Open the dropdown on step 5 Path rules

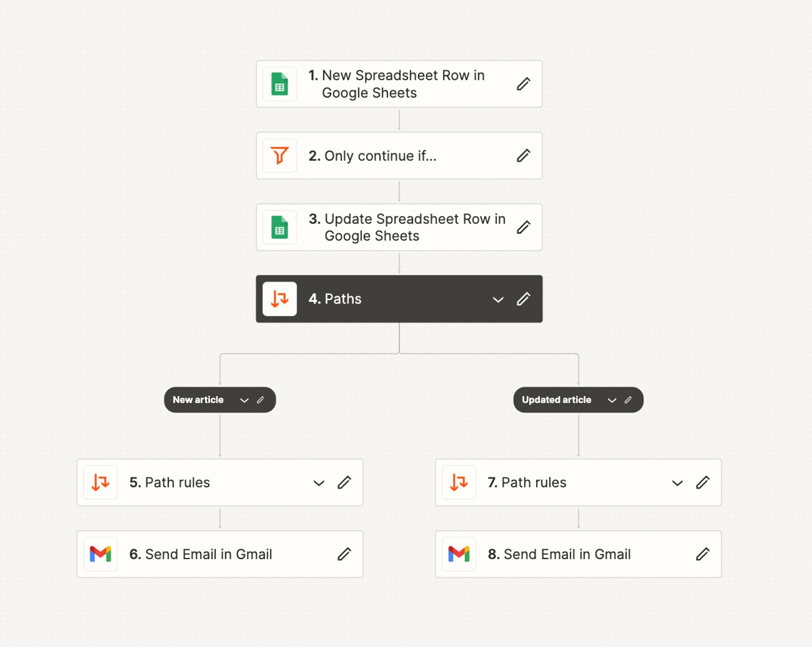click(x=319, y=483)
